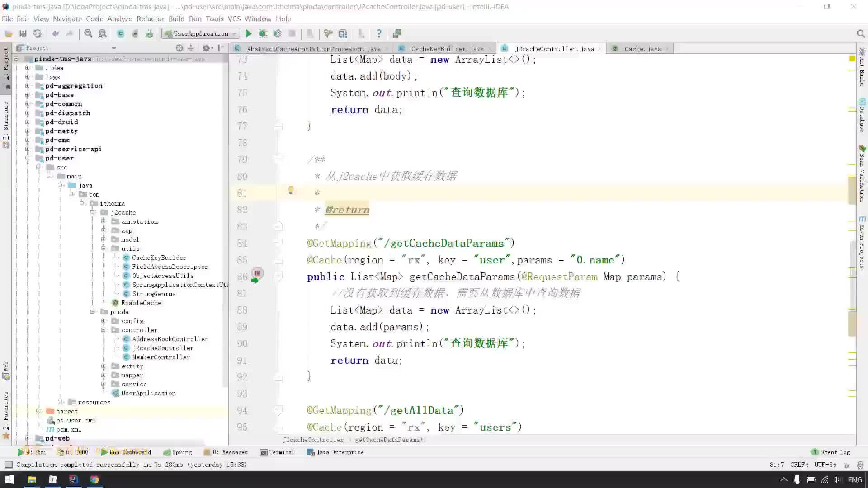
Task: Collapse the pd-user module node
Action: coord(28,158)
